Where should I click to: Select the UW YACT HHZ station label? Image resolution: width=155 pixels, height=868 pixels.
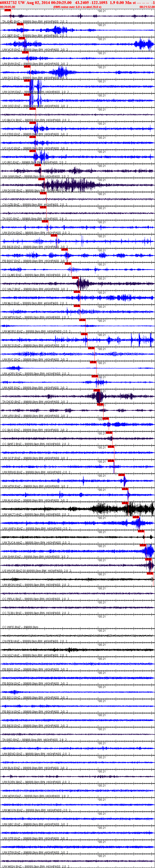[x=36, y=515]
